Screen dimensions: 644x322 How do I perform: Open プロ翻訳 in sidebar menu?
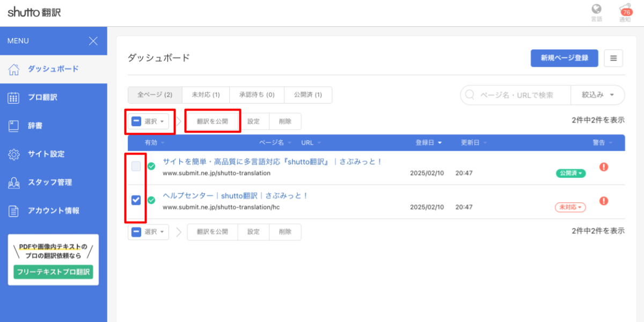(54, 98)
